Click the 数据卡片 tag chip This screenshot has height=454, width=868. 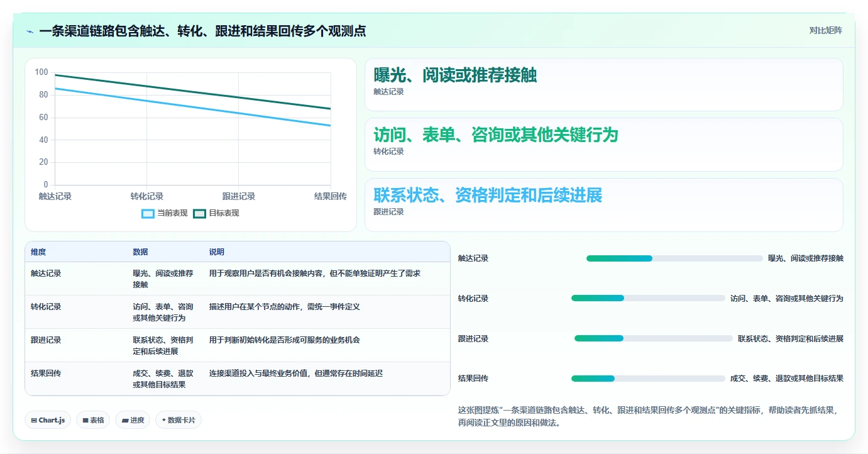[179, 420]
